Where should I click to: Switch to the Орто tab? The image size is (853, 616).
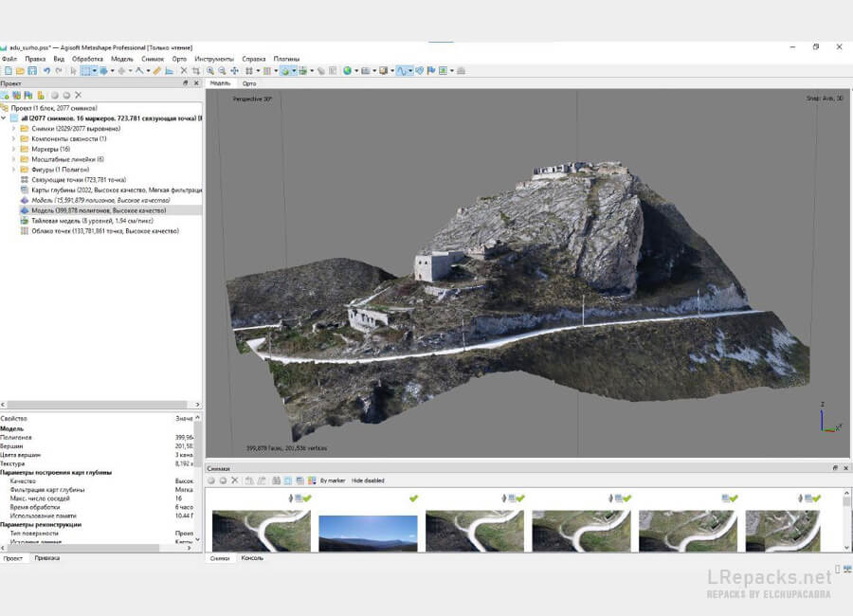[x=249, y=83]
